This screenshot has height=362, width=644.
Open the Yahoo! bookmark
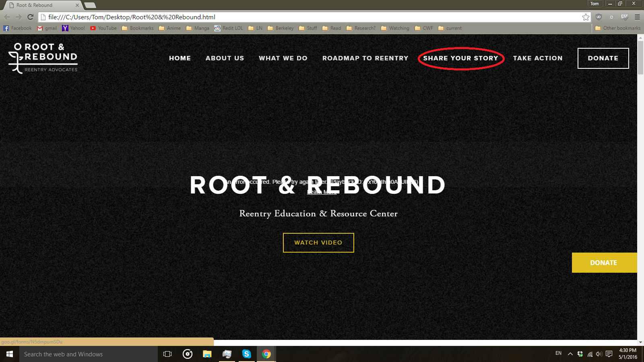pos(74,28)
